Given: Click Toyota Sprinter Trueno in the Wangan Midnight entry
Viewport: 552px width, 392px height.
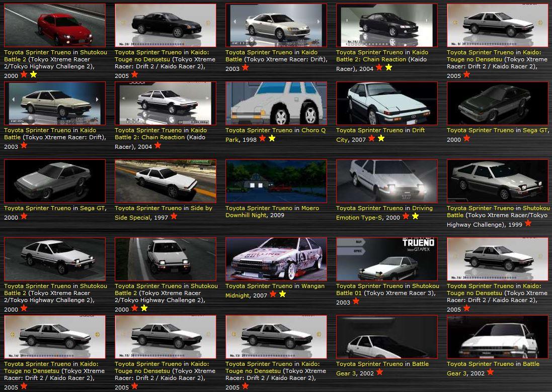Looking at the screenshot, I should point(259,286).
